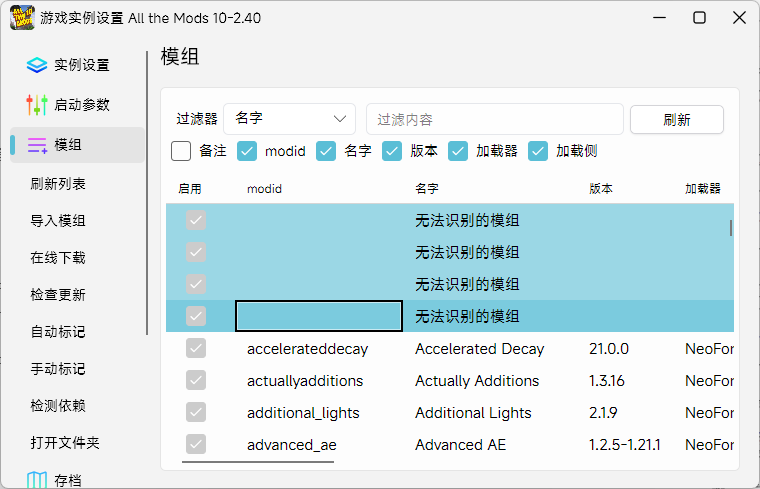Sort by the 版本 column header
Screen dimensions: 760x489
click(x=601, y=188)
